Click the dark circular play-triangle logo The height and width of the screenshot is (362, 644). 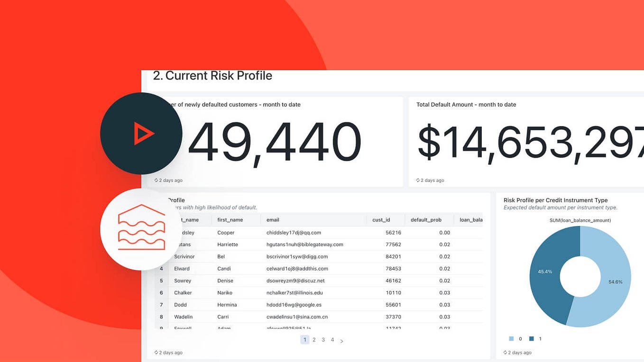(141, 133)
